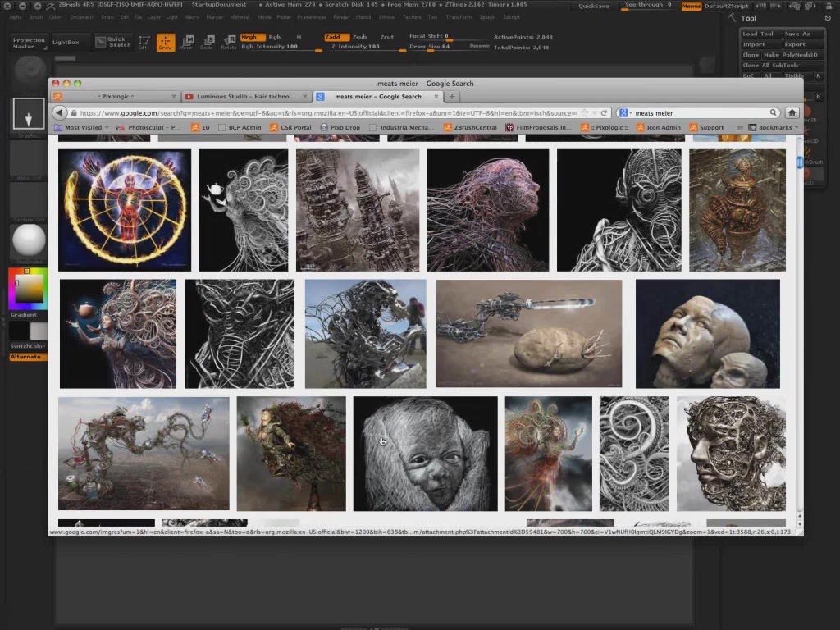Open the ZBrushCentral bookmark

(x=470, y=127)
